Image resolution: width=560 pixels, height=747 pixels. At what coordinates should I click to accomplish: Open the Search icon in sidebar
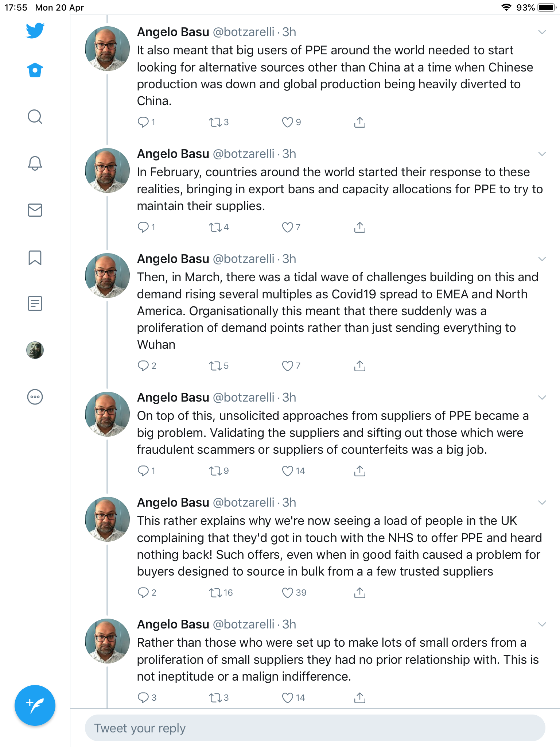click(x=35, y=117)
